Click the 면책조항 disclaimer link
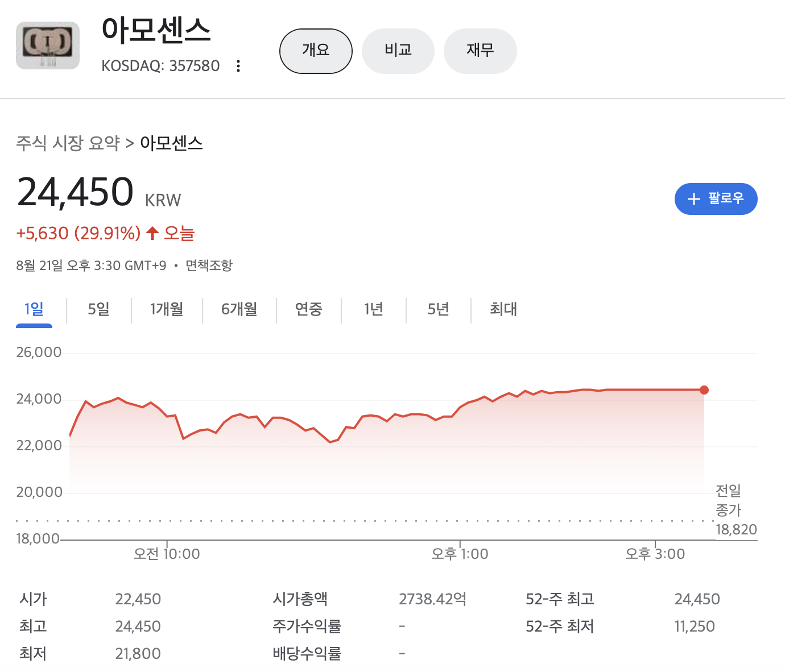Image resolution: width=785 pixels, height=672 pixels. click(209, 265)
